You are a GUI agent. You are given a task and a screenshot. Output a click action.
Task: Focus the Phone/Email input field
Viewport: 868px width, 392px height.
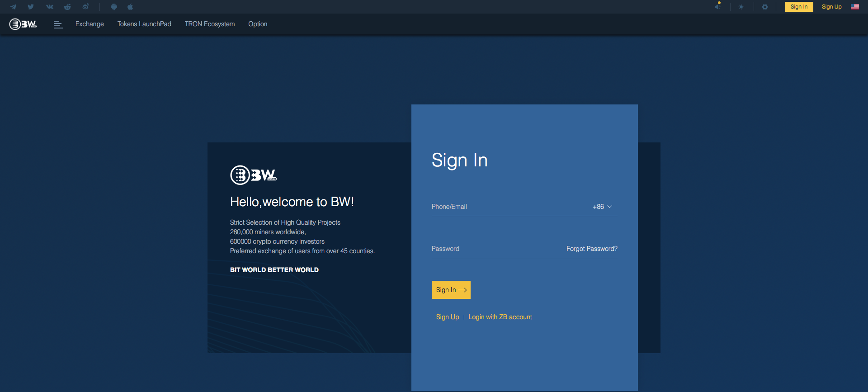pyautogui.click(x=506, y=207)
